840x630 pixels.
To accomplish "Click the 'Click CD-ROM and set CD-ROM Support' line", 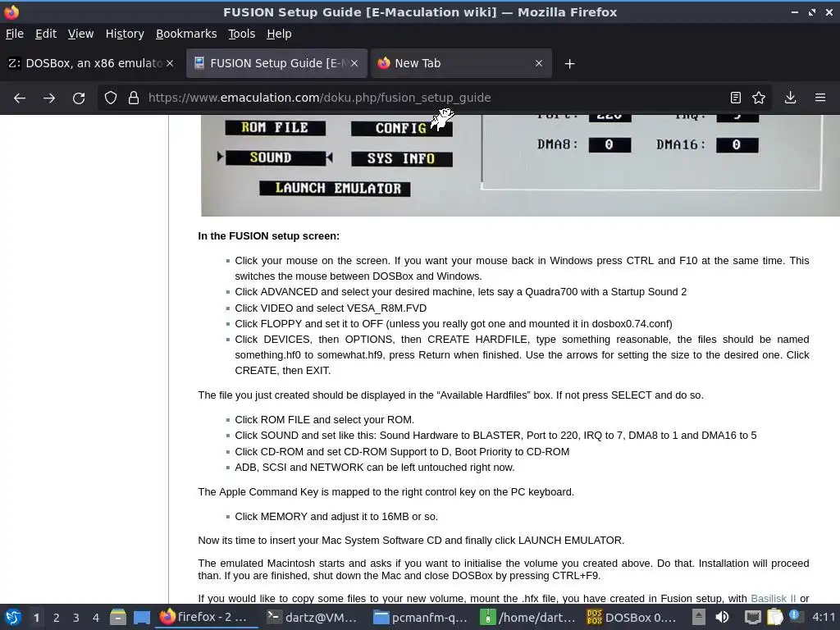I will pyautogui.click(x=402, y=452).
